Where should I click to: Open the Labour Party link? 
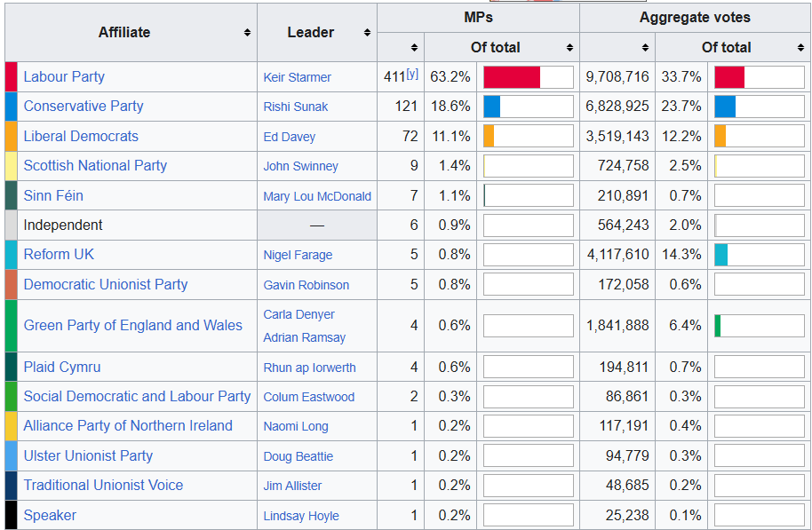click(64, 76)
